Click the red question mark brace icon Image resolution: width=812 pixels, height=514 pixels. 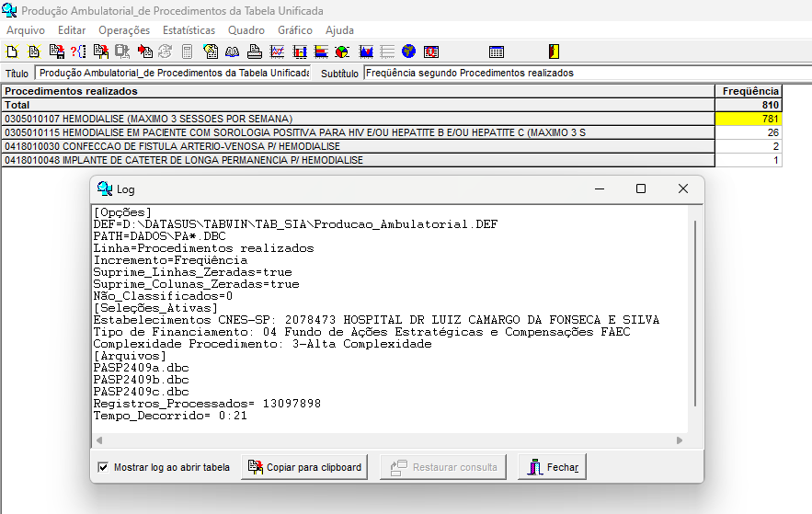tap(78, 51)
